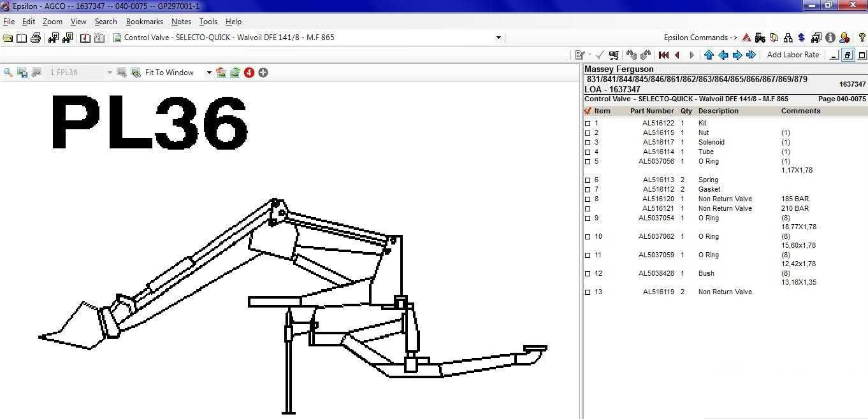Open the View menu
Image resolution: width=868 pixels, height=419 pixels.
[x=78, y=22]
